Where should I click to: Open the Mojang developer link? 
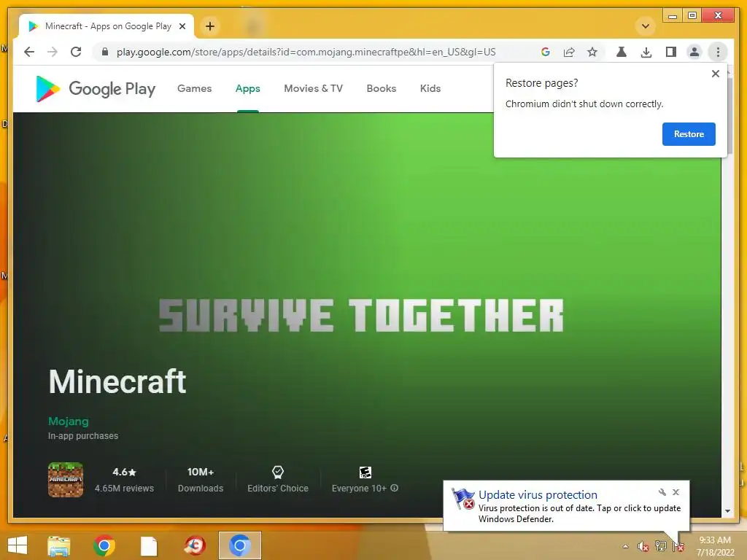click(x=68, y=421)
